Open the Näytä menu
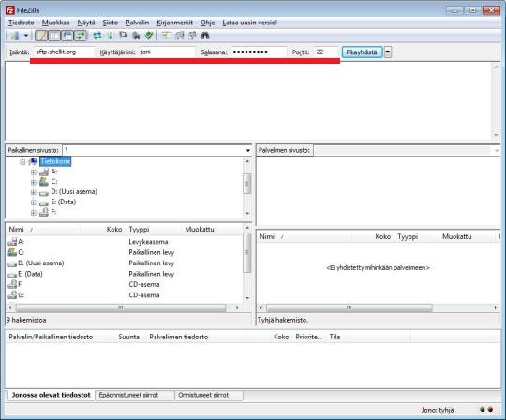Viewport: 506px width, 420px height. tap(86, 22)
